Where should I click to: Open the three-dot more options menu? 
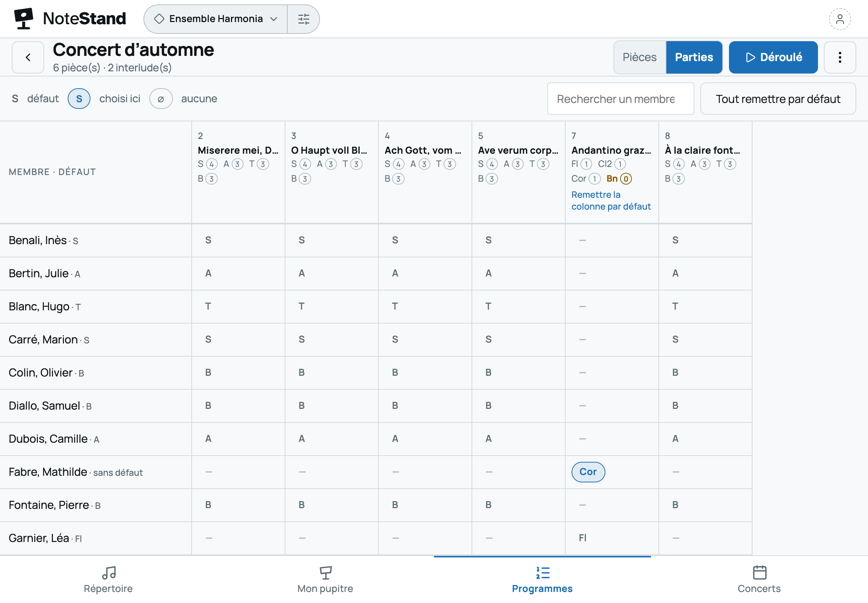point(840,57)
